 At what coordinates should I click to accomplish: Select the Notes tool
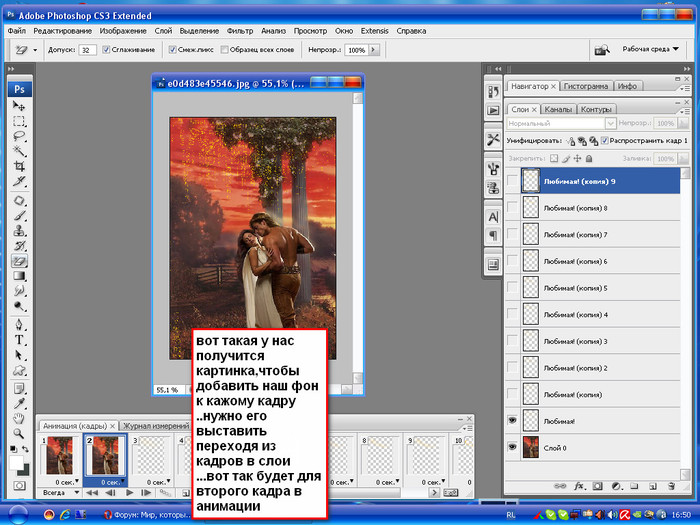tap(19, 389)
